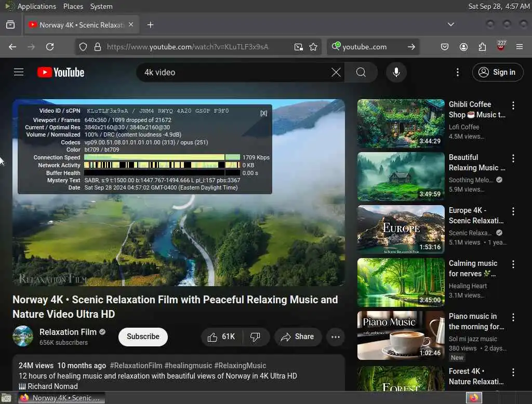The width and height of the screenshot is (532, 404).
Task: Click the magnifier search button
Action: 361,72
